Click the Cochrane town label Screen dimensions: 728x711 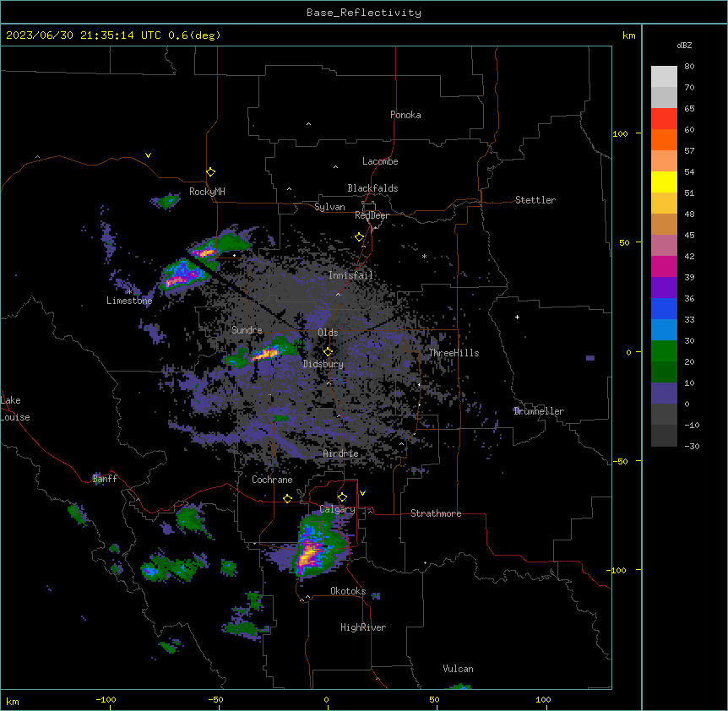tap(272, 480)
